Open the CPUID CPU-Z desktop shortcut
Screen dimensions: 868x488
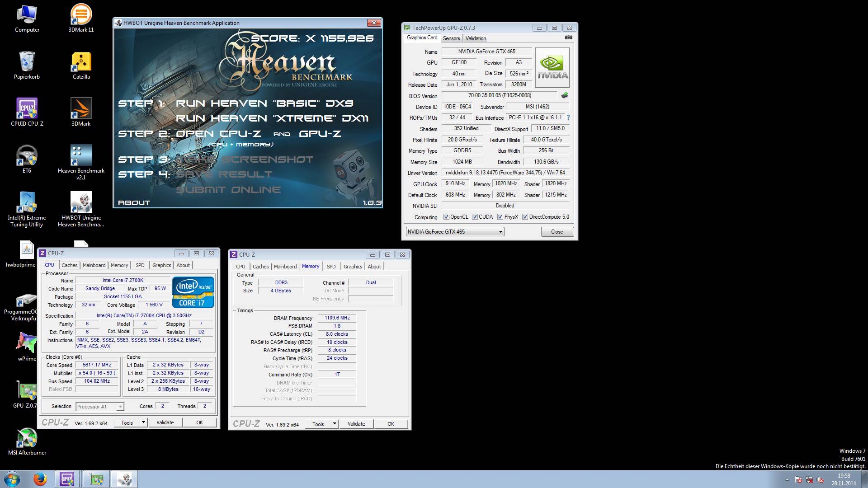click(x=27, y=113)
